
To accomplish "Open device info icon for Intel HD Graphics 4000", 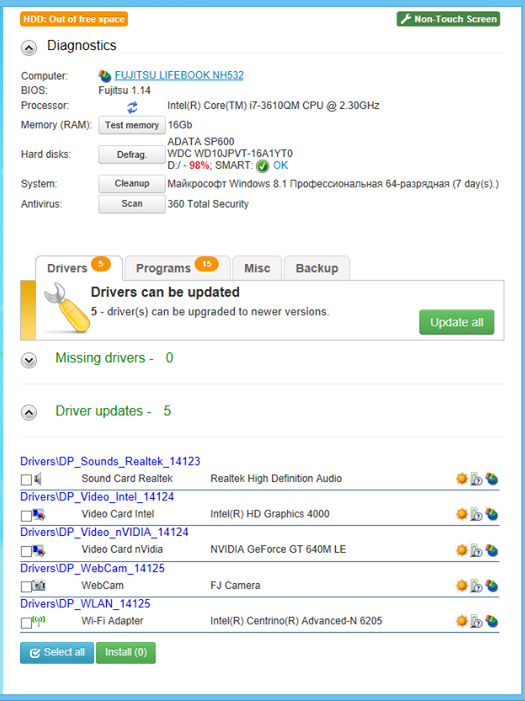I will tap(477, 515).
